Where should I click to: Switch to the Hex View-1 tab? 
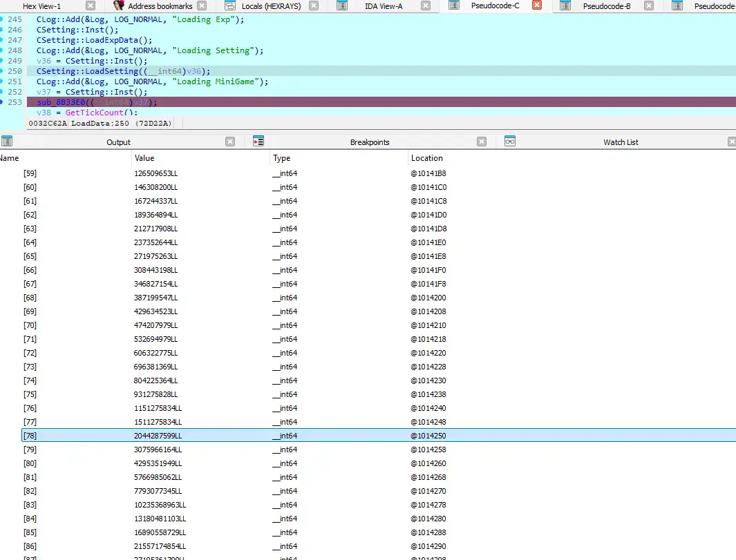tap(41, 6)
